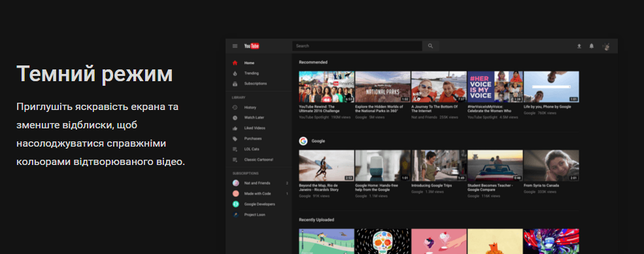Click the 'Recently Uploaded' section heading
Viewport: 644px width, 254px height.
[316, 220]
